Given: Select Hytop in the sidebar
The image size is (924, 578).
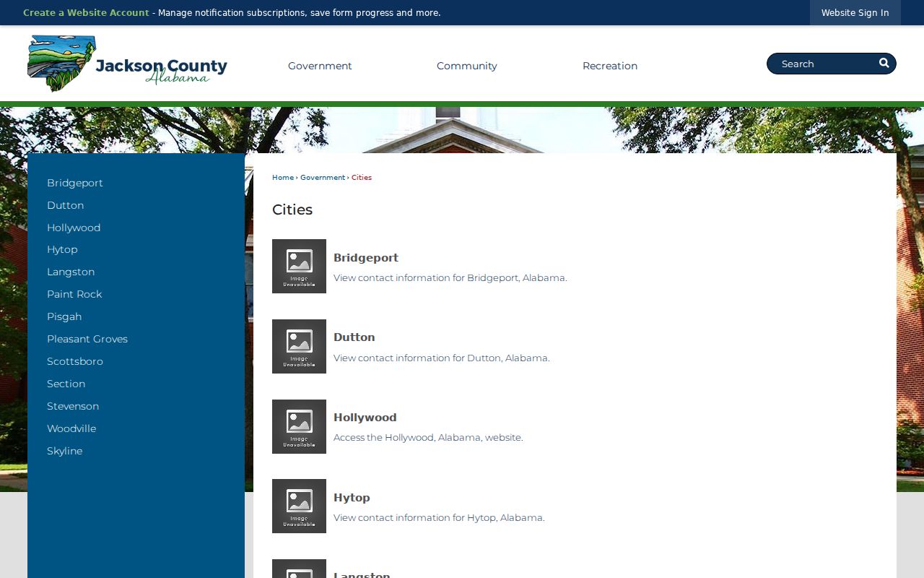Looking at the screenshot, I should click(62, 249).
